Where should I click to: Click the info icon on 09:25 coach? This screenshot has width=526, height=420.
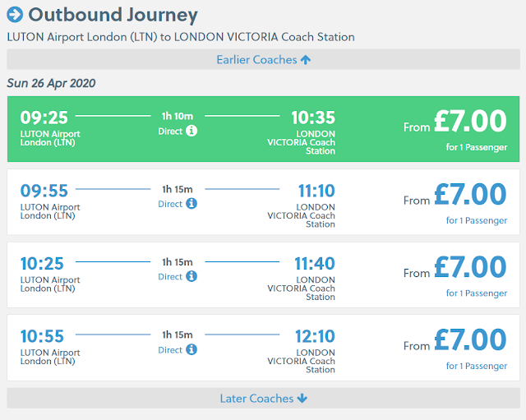click(x=191, y=131)
